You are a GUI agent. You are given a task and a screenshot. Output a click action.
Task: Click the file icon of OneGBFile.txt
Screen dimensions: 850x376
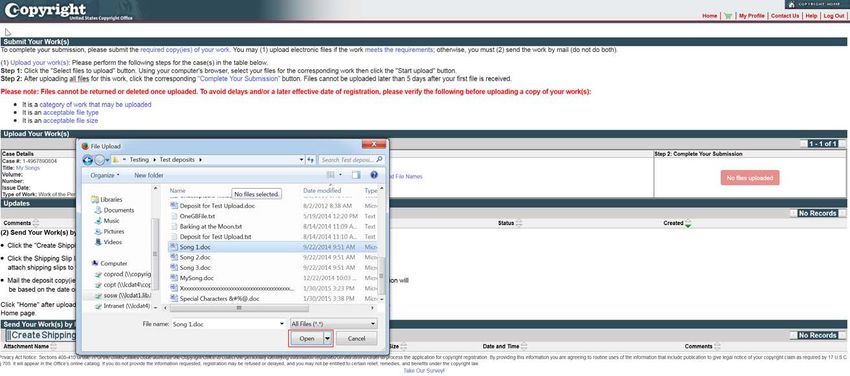coord(174,216)
